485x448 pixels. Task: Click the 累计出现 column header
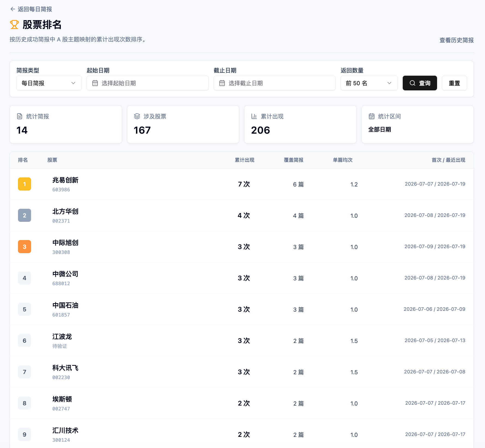(244, 160)
